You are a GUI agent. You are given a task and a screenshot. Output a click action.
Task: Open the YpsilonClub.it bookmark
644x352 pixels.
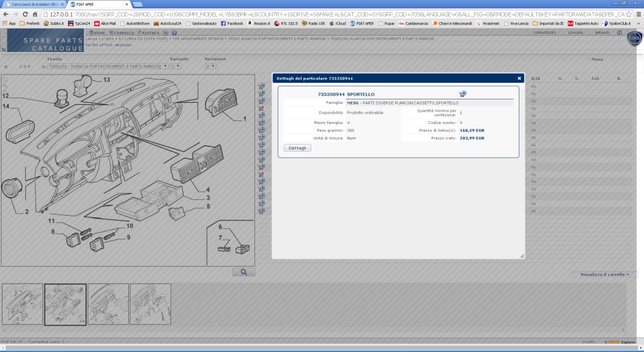click(x=617, y=23)
